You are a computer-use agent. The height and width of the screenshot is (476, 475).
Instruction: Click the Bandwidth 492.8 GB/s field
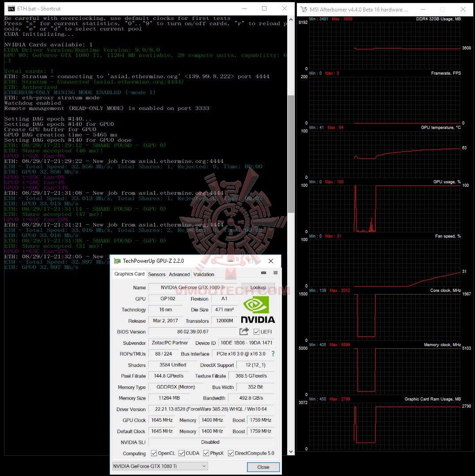tap(251, 398)
